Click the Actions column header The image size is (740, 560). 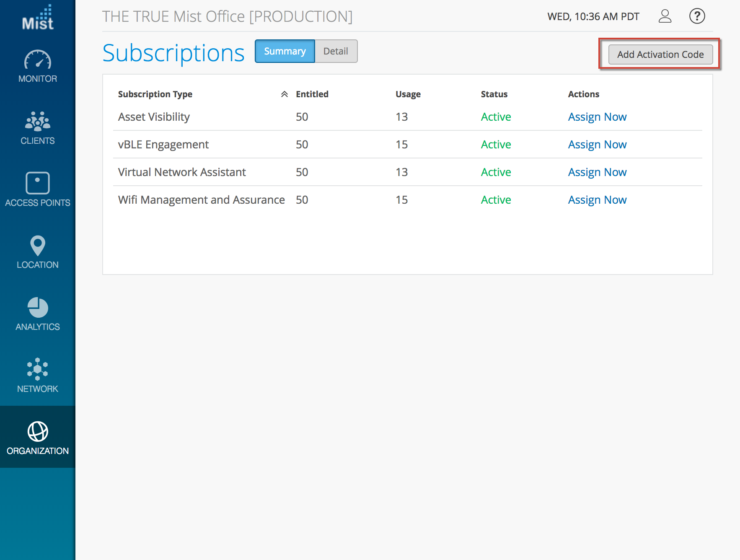point(584,94)
